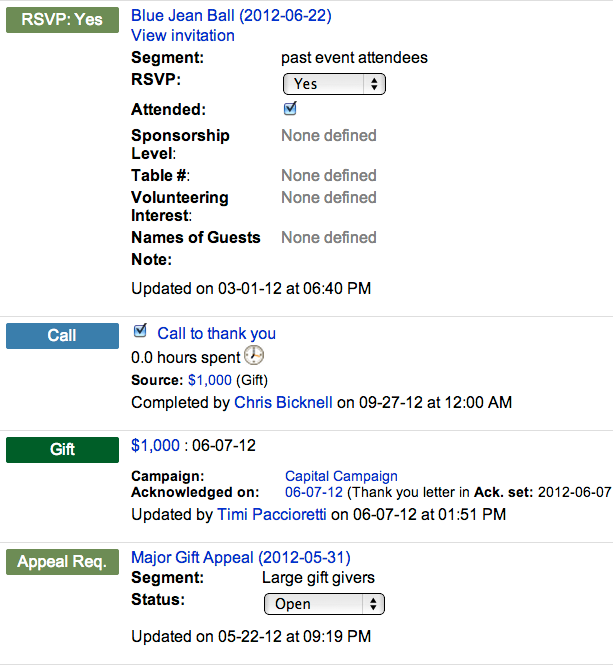
Task: Click the blue Call label badge
Action: pyautogui.click(x=62, y=336)
